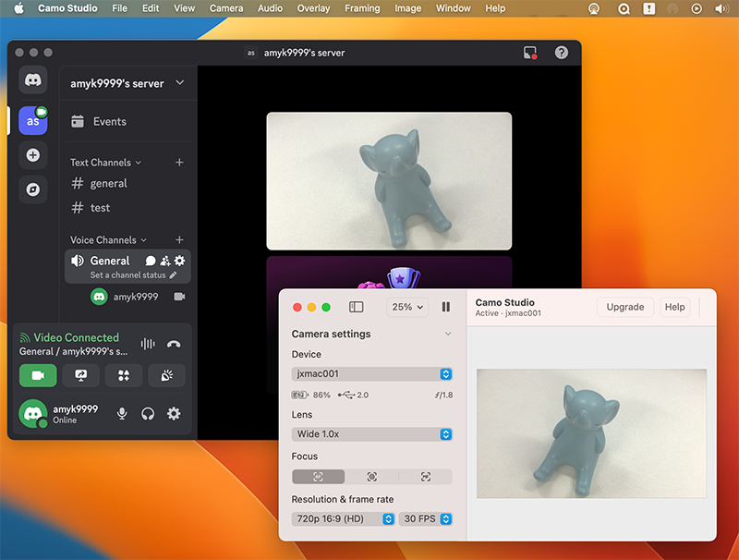The height and width of the screenshot is (560, 739).
Task: Open the Camera menu
Action: [226, 8]
